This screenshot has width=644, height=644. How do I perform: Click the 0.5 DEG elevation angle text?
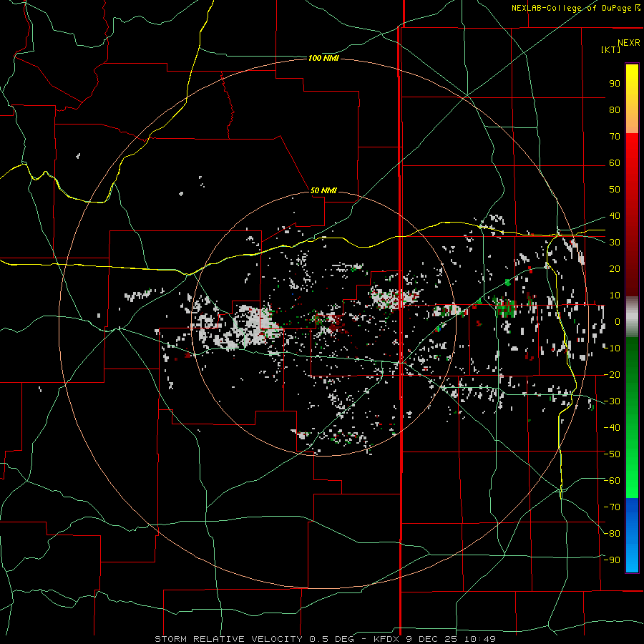pyautogui.click(x=333, y=639)
